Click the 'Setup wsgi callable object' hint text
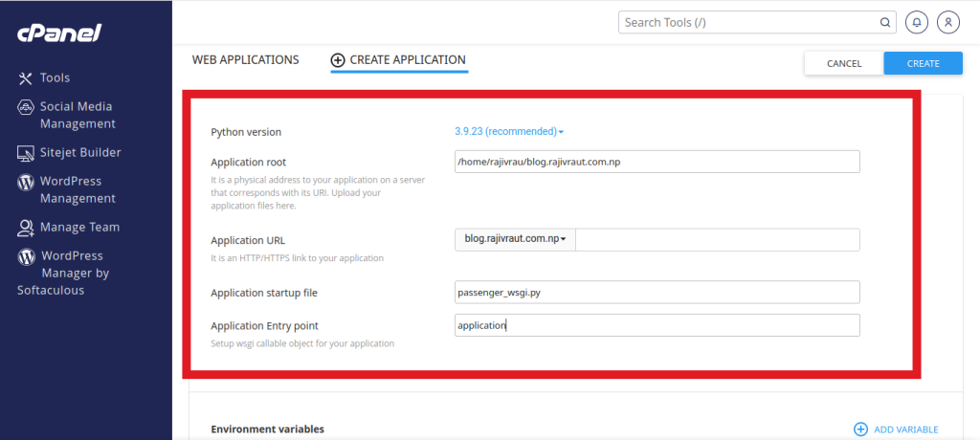 pos(302,343)
